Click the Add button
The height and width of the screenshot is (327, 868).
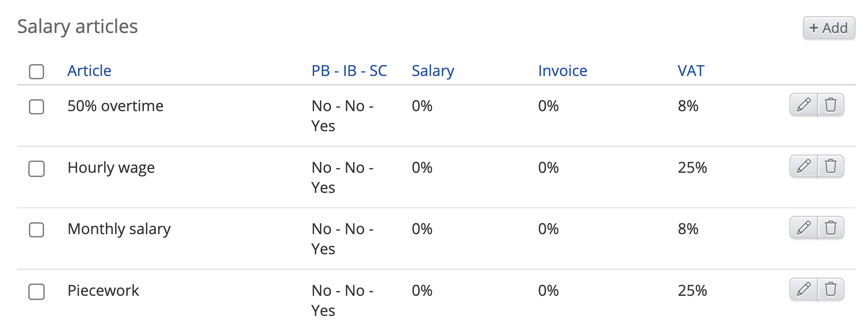tap(829, 28)
